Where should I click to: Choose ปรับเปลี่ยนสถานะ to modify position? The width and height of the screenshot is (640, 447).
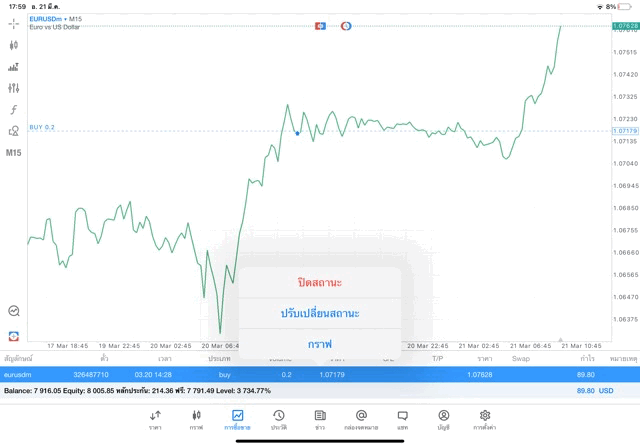[x=320, y=314]
